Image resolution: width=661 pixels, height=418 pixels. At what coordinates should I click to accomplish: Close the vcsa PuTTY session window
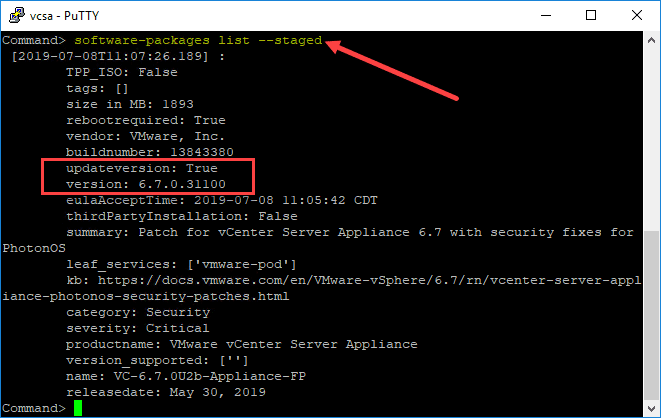point(637,15)
